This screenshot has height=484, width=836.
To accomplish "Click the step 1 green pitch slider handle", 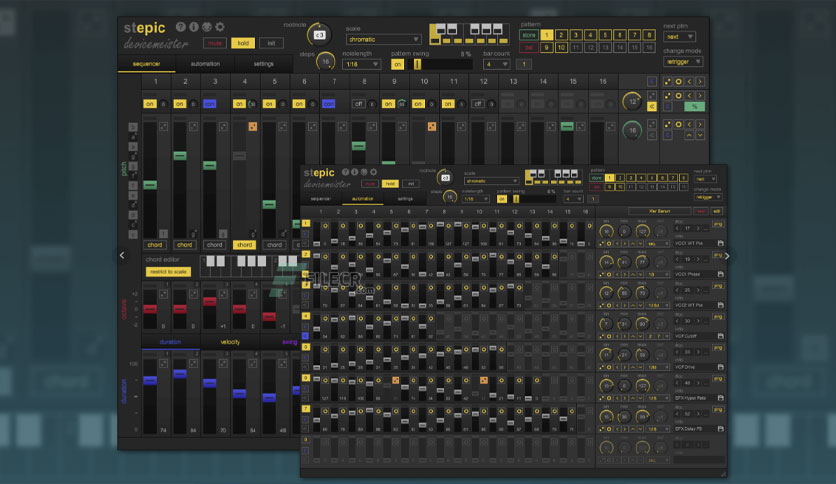I will coord(150,185).
